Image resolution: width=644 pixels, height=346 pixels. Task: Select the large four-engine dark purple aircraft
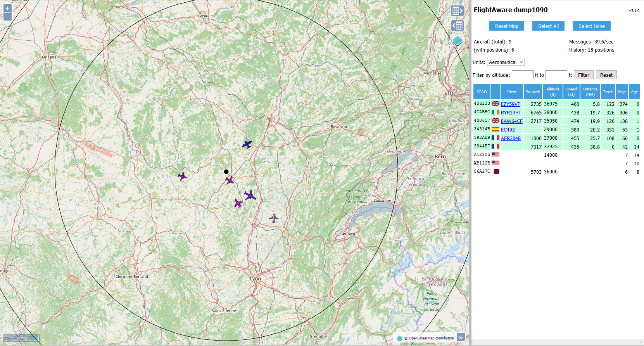(250, 195)
